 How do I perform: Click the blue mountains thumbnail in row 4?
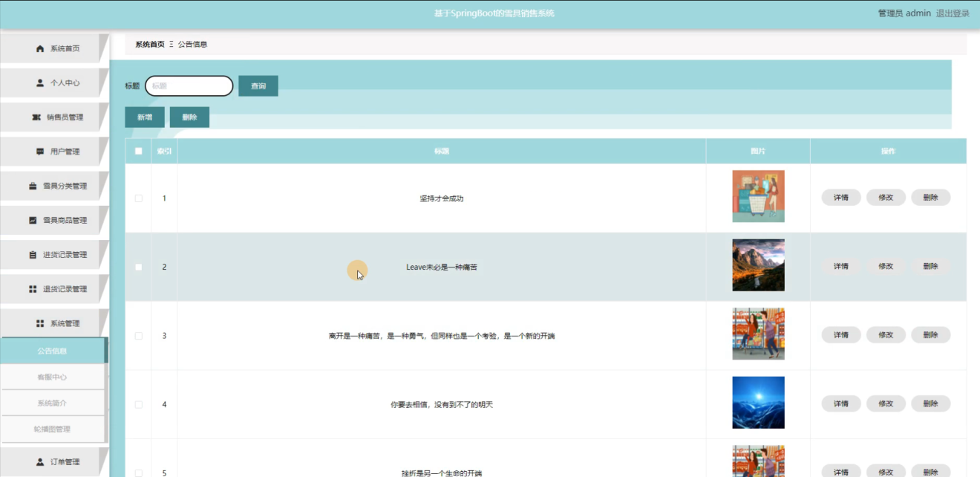[758, 403]
